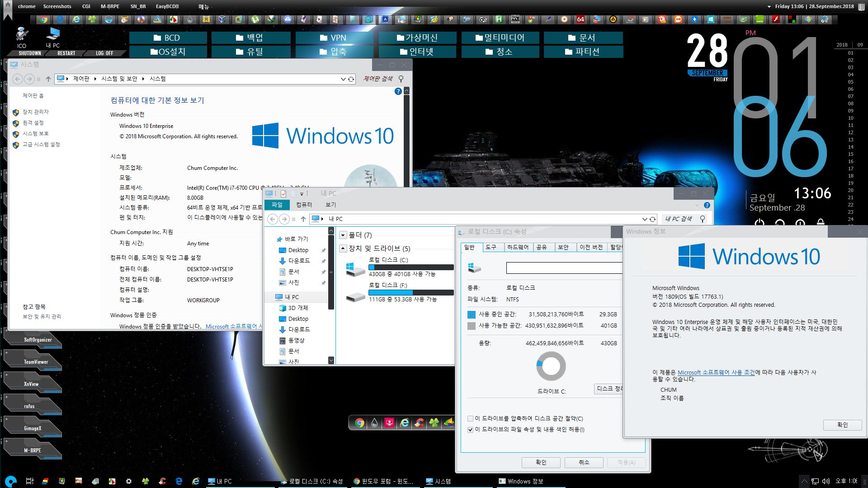
Task: Launch the Flash icon in top launcher bar
Action: (x=776, y=19)
